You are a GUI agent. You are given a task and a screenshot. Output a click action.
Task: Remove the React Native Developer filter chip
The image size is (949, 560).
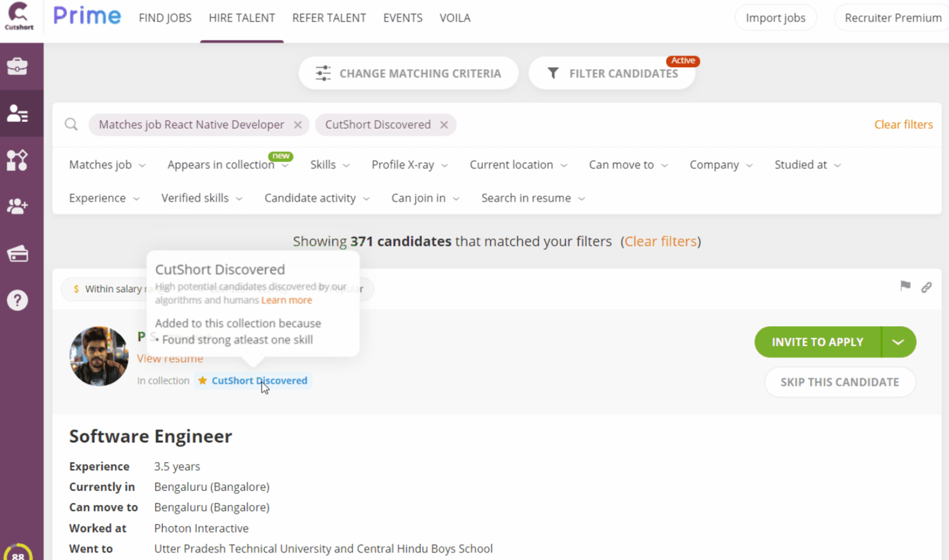(298, 125)
